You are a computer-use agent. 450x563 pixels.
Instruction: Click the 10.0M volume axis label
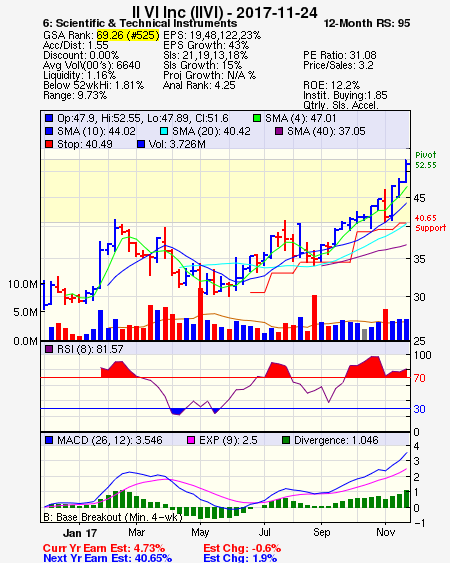pos(23,284)
